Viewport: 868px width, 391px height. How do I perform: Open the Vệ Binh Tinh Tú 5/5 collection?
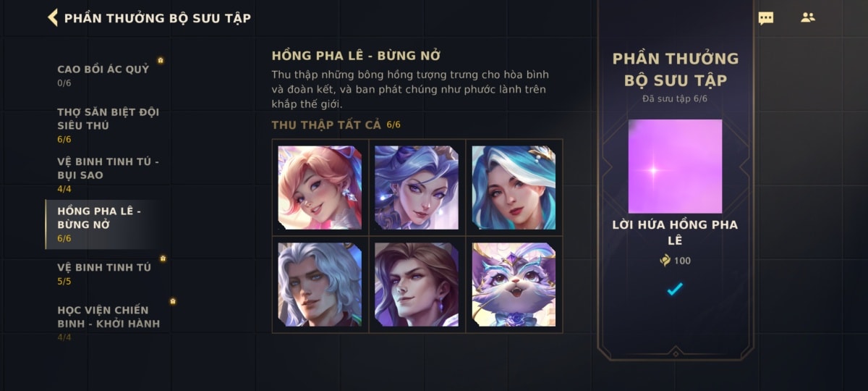pyautogui.click(x=105, y=273)
